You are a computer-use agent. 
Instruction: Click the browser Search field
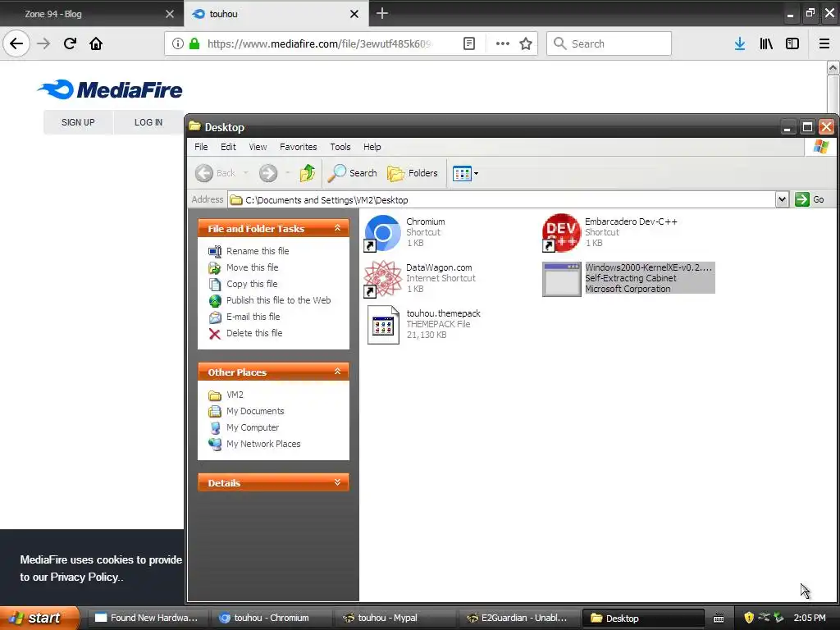click(609, 43)
